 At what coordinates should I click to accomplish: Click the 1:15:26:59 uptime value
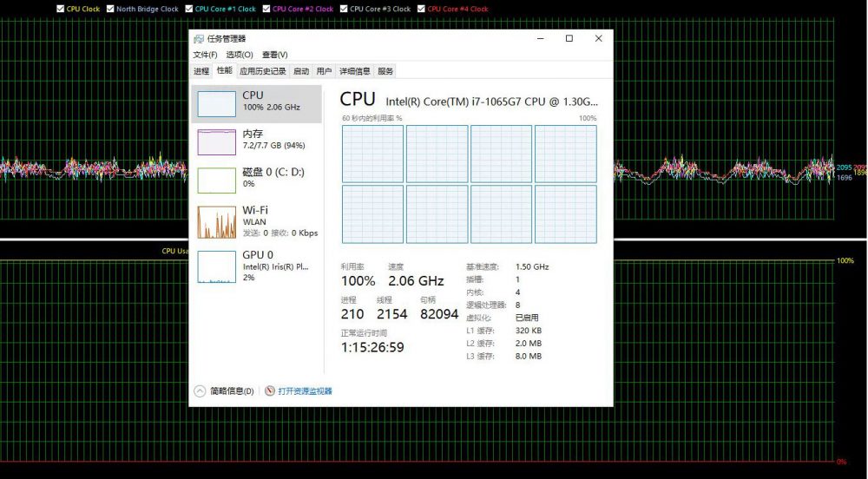(x=372, y=347)
